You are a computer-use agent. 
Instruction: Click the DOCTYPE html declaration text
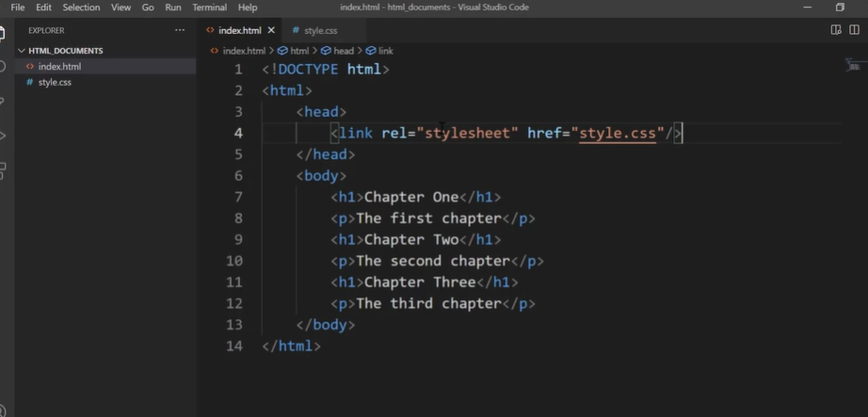[326, 70]
